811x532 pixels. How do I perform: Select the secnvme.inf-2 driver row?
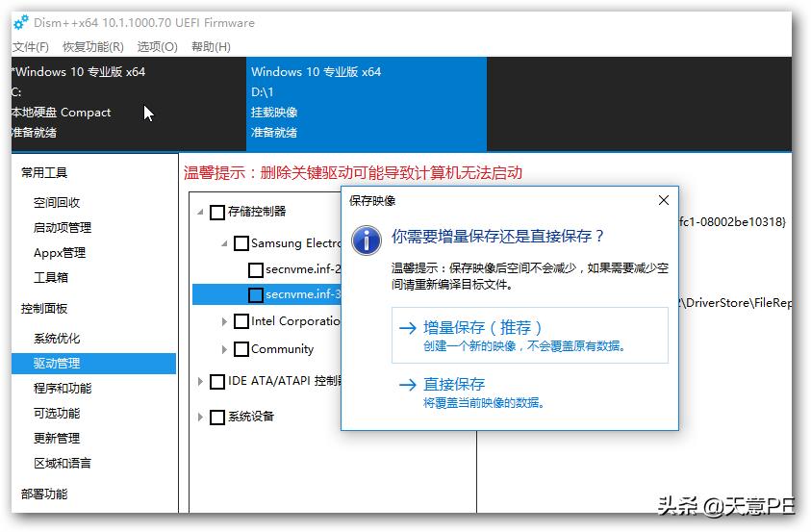(x=303, y=269)
